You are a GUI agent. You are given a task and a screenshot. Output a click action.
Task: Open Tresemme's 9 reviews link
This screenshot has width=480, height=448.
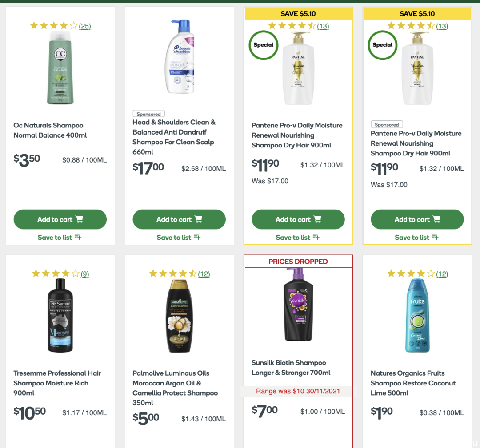pyautogui.click(x=85, y=274)
